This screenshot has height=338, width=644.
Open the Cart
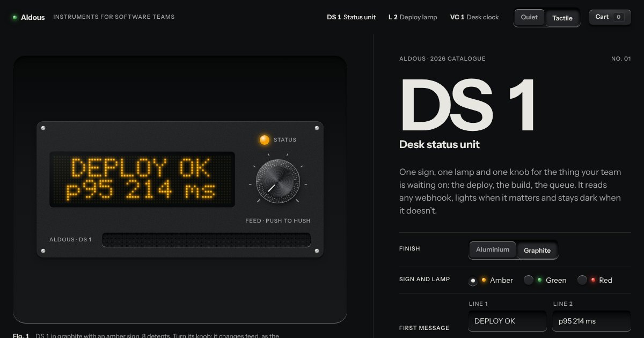click(x=610, y=17)
